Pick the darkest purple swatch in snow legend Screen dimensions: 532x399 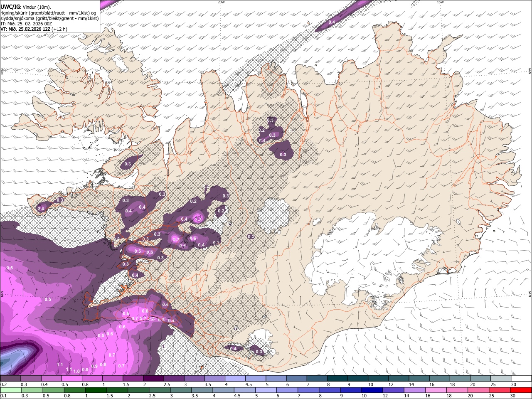pos(153,378)
